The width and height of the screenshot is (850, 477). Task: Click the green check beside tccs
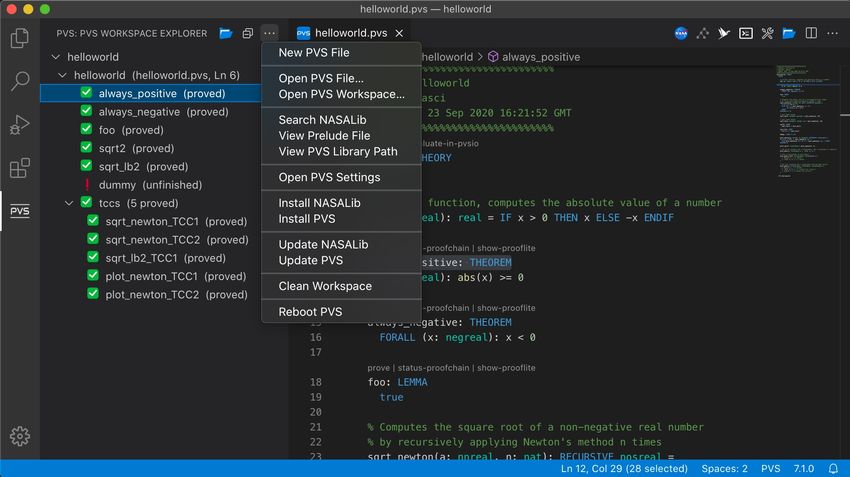[x=86, y=203]
